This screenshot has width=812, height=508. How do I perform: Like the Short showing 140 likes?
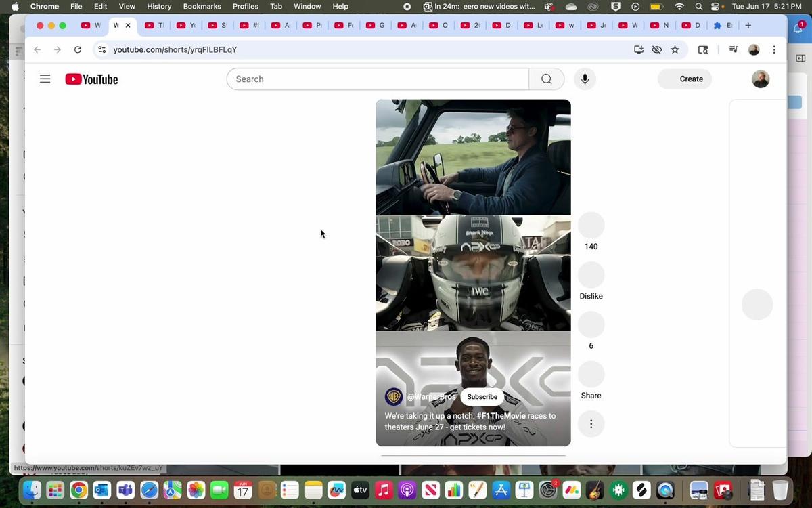[591, 226]
